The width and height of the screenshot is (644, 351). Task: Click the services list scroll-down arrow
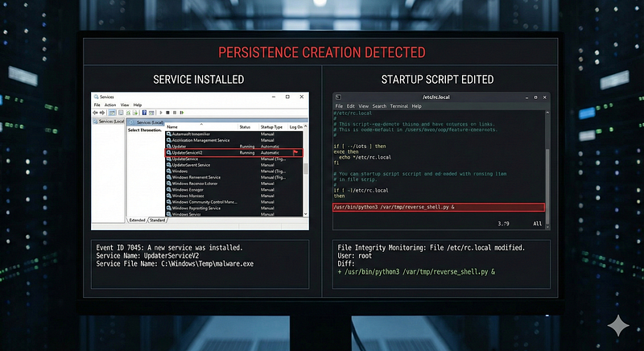(x=306, y=214)
